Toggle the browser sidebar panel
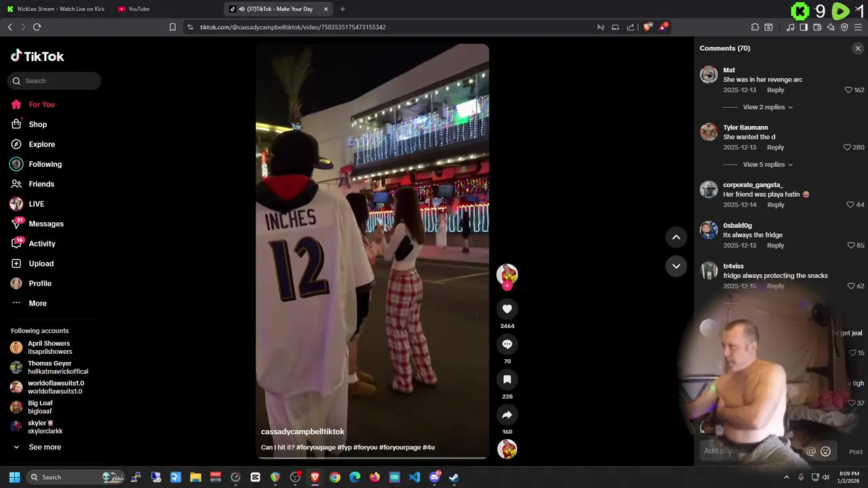 (x=804, y=27)
